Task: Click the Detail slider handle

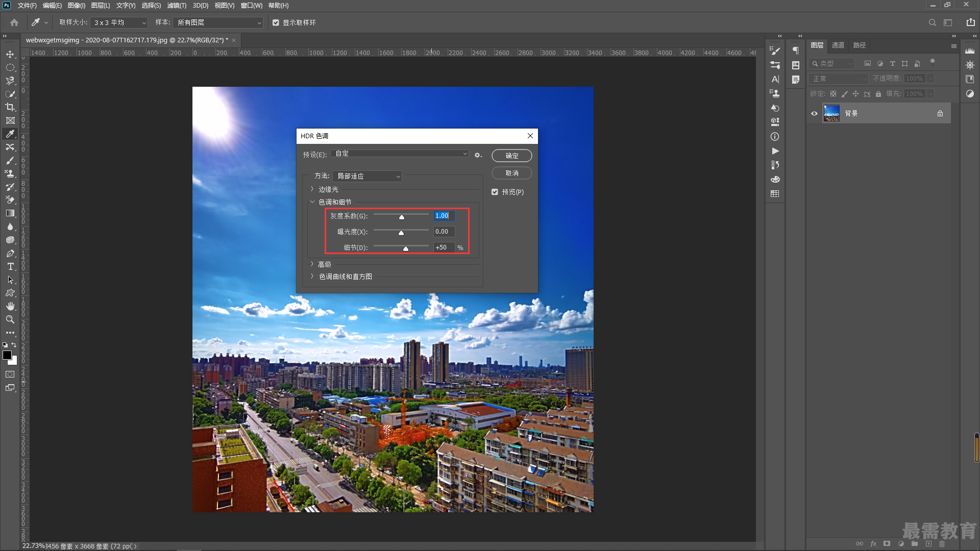Action: coord(406,248)
